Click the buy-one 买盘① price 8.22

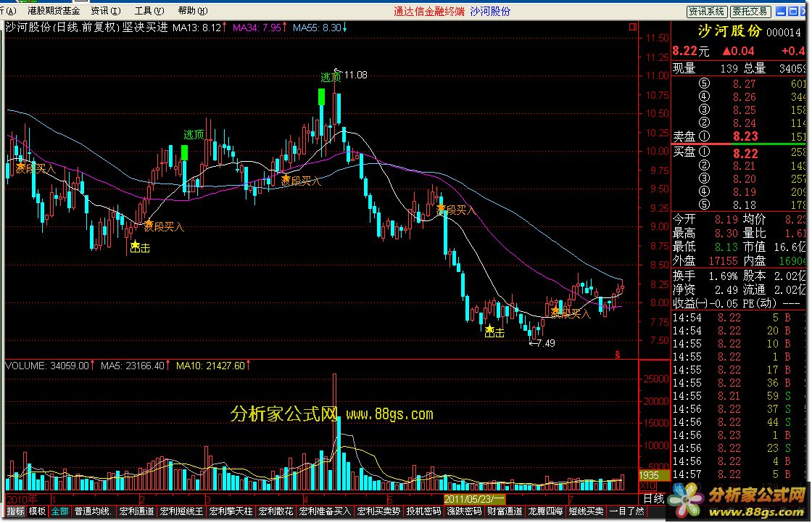(x=745, y=154)
